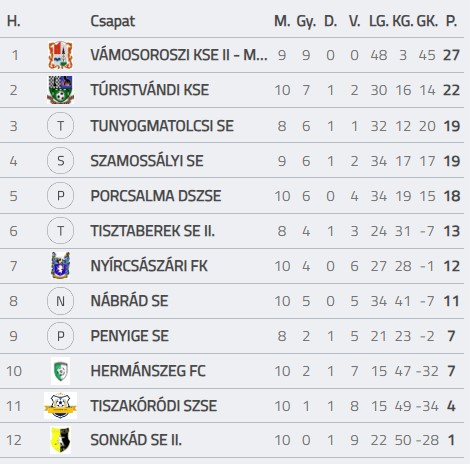Click the Tunyogmatolcsi SE placeholder T logo
This screenshot has width=470, height=464.
click(x=60, y=126)
